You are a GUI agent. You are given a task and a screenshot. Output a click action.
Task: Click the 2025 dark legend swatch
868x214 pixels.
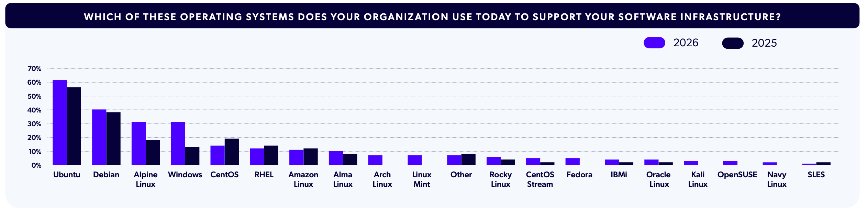click(732, 43)
